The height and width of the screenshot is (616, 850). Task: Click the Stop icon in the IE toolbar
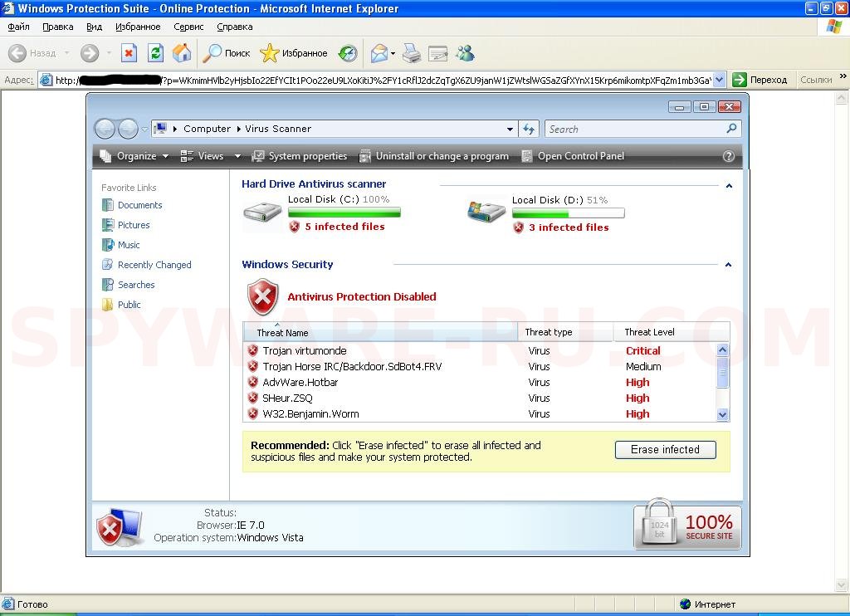tap(129, 52)
